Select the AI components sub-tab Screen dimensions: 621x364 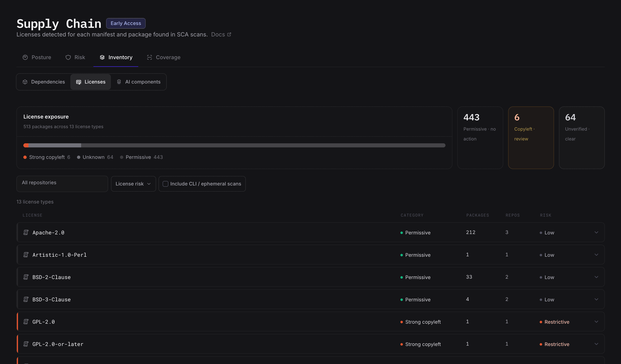[138, 82]
